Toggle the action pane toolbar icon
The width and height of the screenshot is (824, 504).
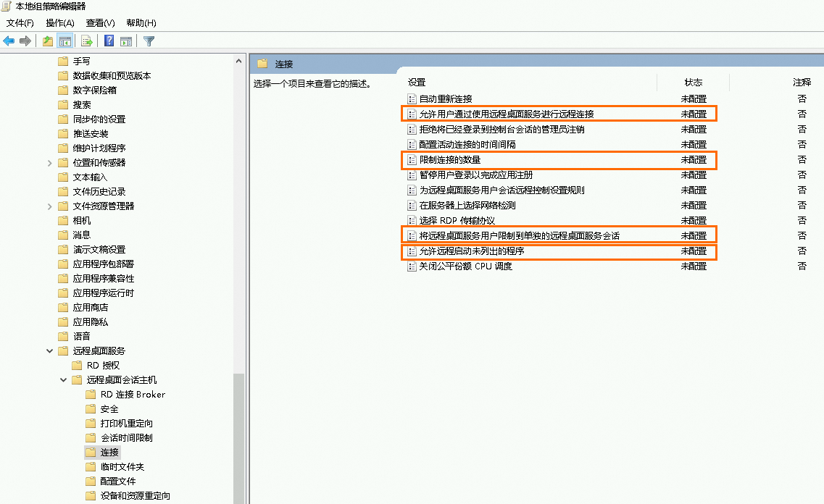pos(126,41)
